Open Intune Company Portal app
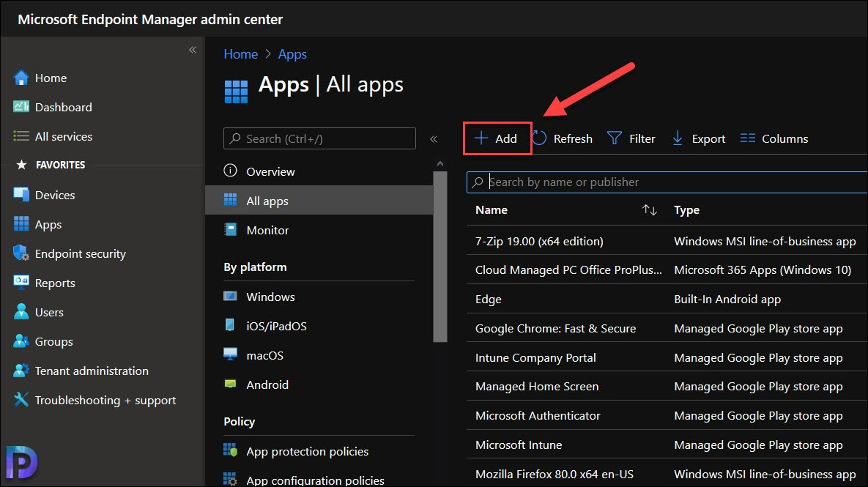 click(x=535, y=357)
